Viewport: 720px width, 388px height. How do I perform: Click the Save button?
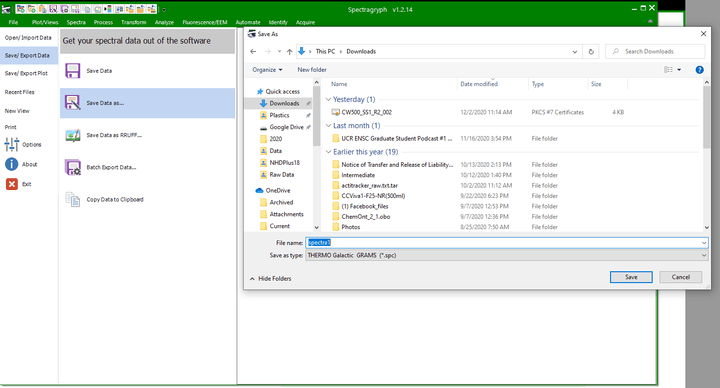point(631,277)
